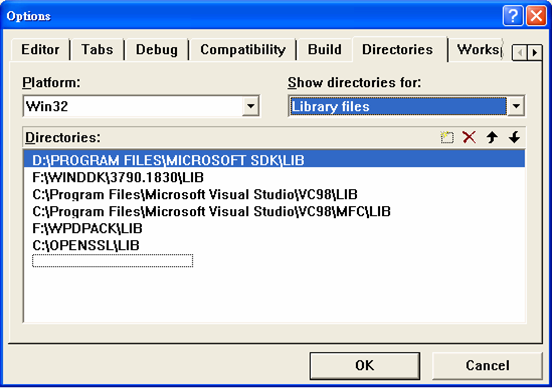Delete selected directory with red X

[469, 137]
